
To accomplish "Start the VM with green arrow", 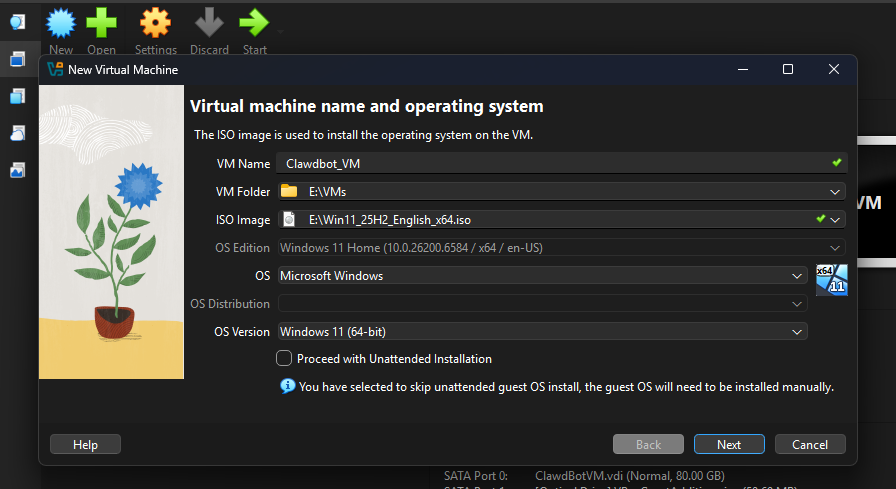I will (x=254, y=23).
